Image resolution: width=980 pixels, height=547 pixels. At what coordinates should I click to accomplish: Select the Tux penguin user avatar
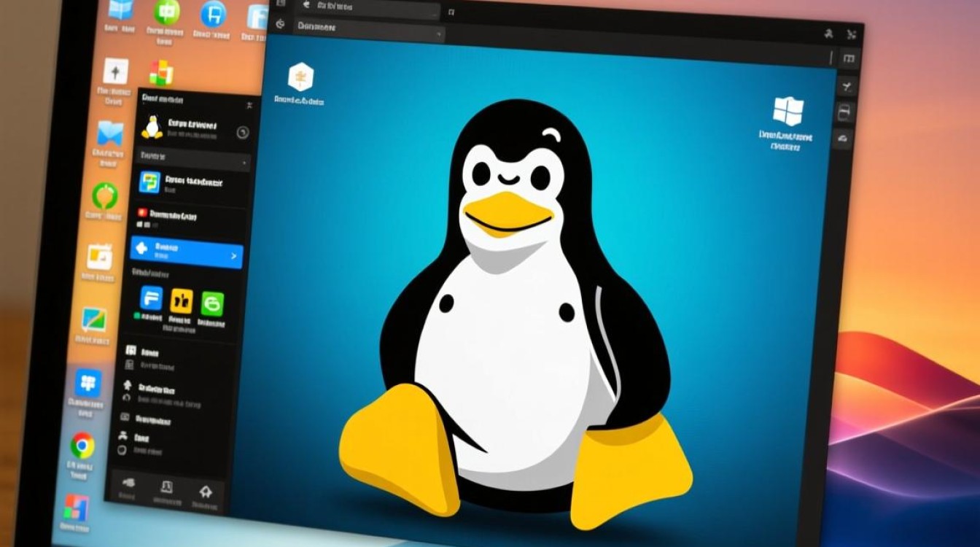pos(153,127)
